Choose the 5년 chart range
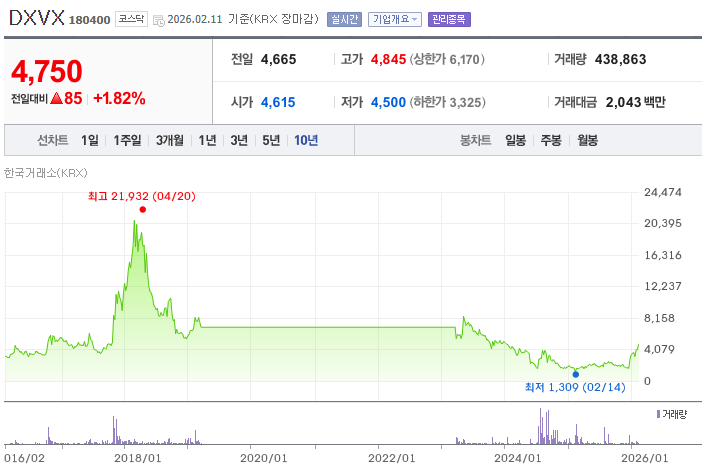 (271, 140)
